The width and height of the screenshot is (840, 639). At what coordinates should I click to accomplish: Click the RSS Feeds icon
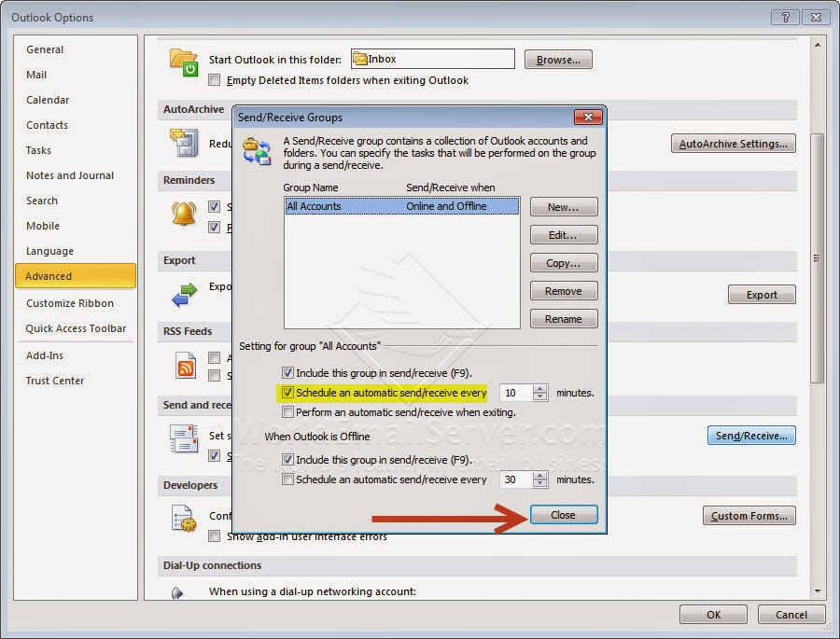(183, 364)
